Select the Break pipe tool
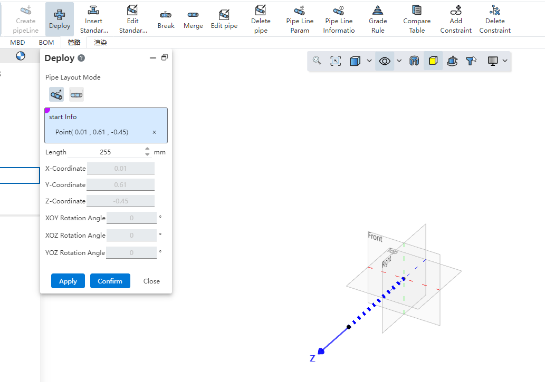 click(166, 20)
